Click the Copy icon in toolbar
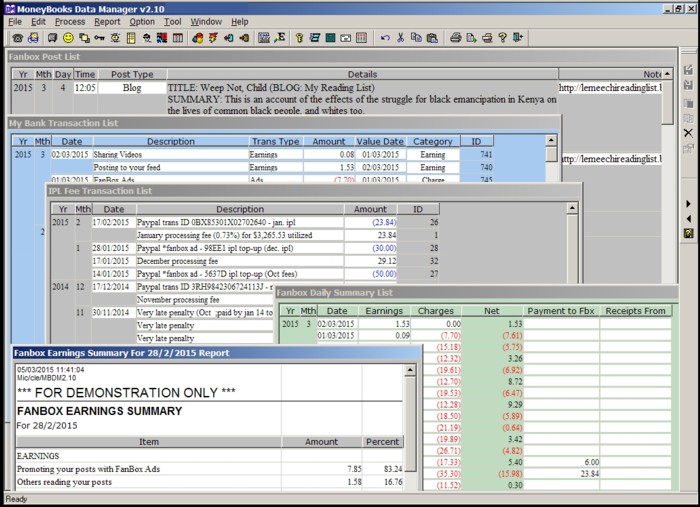 pos(416,38)
